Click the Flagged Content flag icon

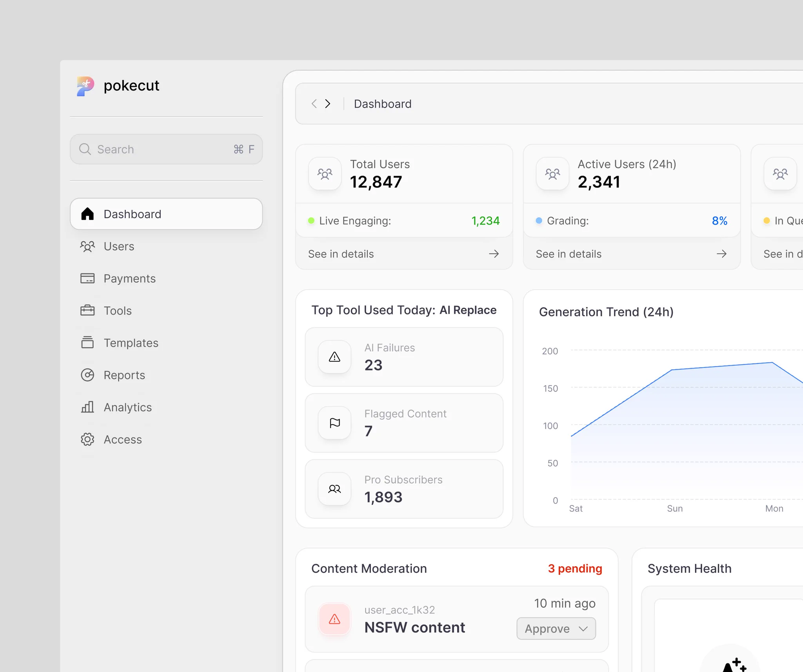[x=334, y=423]
